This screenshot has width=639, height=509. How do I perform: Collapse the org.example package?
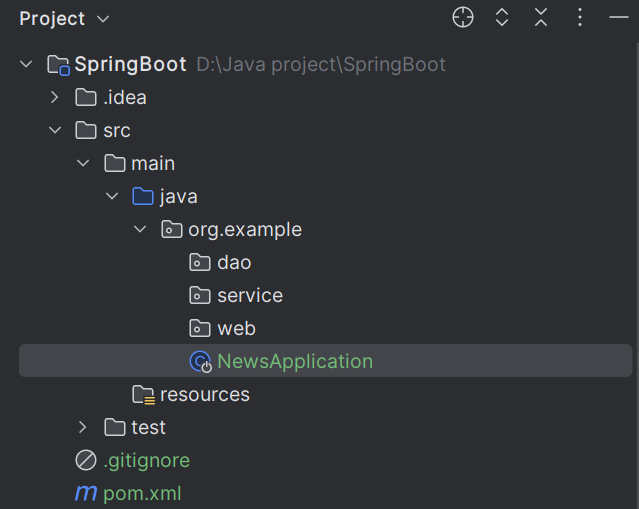click(x=140, y=230)
